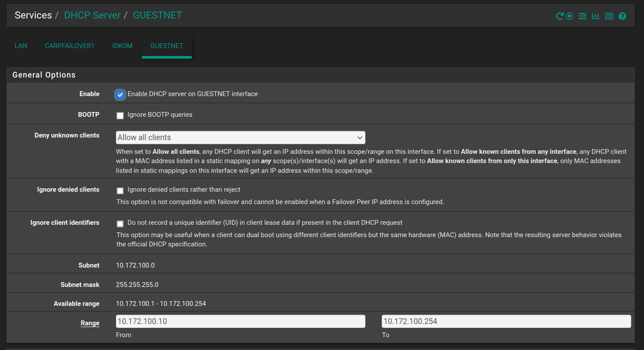Switch to the LAN tab
The image size is (644, 350).
21,46
